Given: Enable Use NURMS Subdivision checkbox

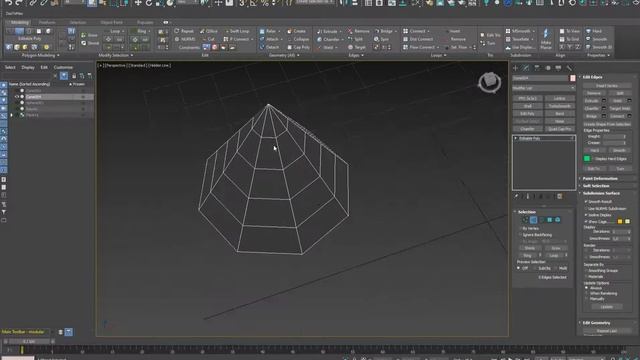Looking at the screenshot, I should click(x=586, y=209).
